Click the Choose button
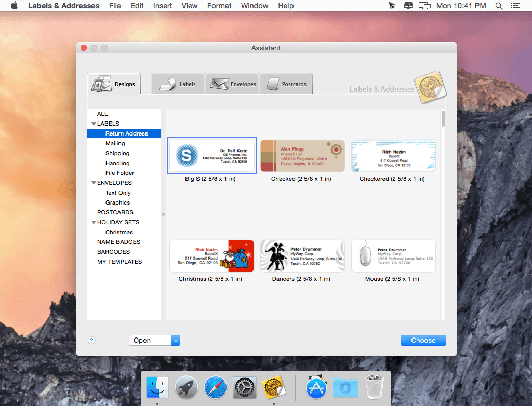 pyautogui.click(x=423, y=340)
